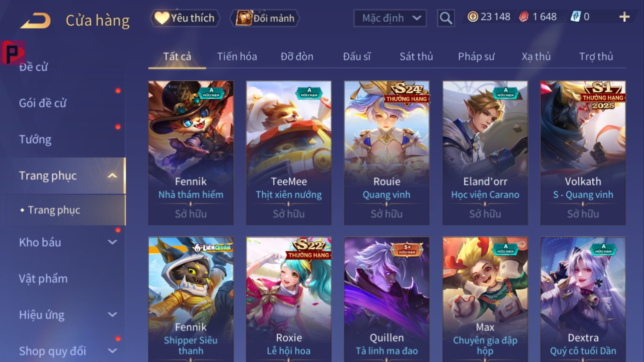Open the Đổi mảnh fragment exchange
644x362 pixels.
point(265,18)
